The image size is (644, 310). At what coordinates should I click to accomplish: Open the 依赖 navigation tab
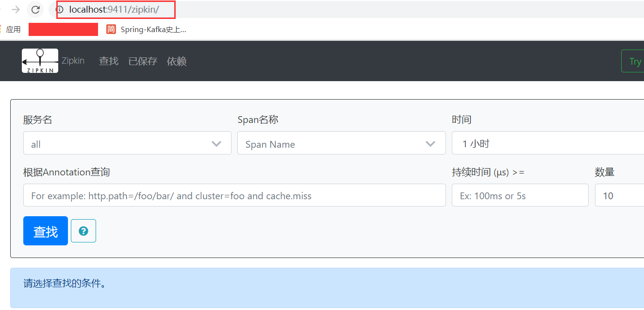[177, 61]
